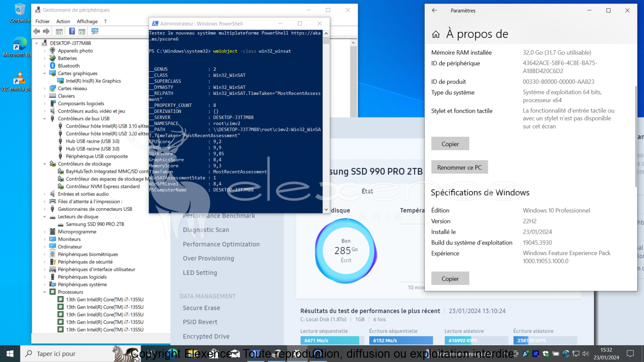Collapse the Processeurs node
Viewport: 644px width, 362px height.
pyautogui.click(x=45, y=292)
